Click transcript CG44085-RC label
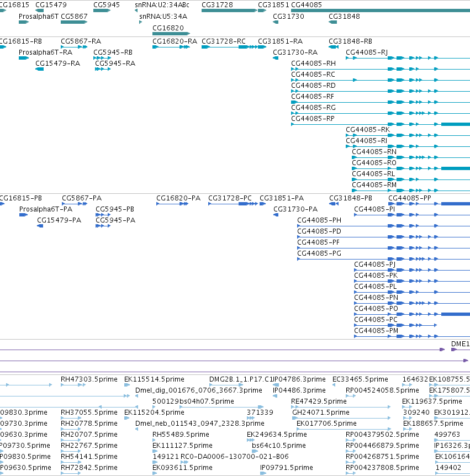The height and width of the screenshot is (476, 470). [x=313, y=75]
